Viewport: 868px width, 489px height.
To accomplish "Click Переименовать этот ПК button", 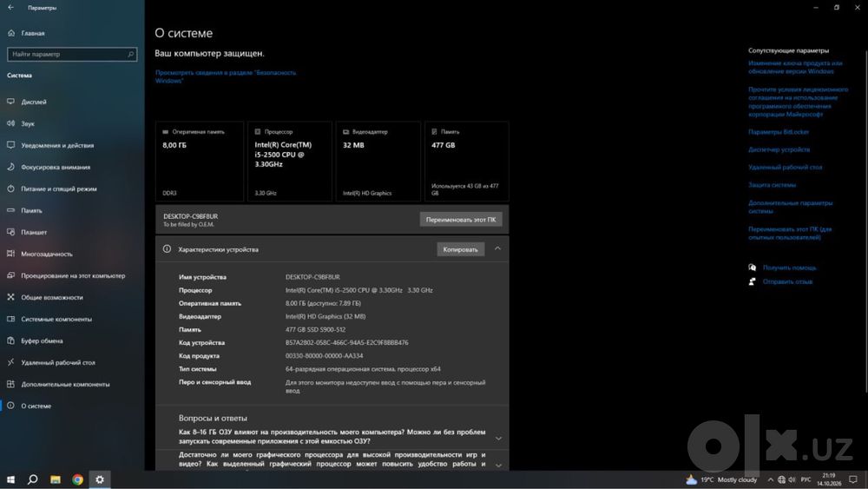I will click(461, 220).
